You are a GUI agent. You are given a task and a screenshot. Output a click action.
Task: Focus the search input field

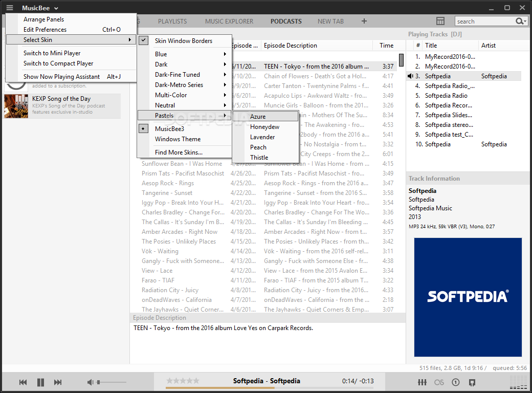coord(485,21)
